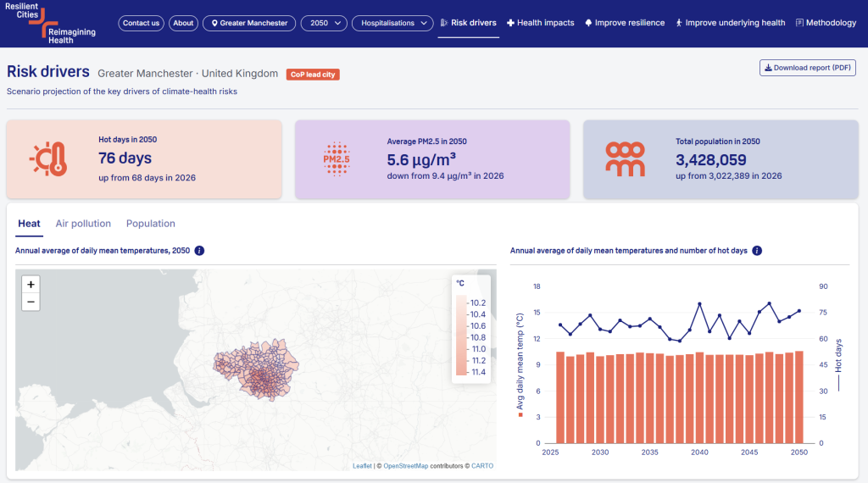868x483 pixels.
Task: Open info icon beside hot days chart title
Action: coord(757,251)
